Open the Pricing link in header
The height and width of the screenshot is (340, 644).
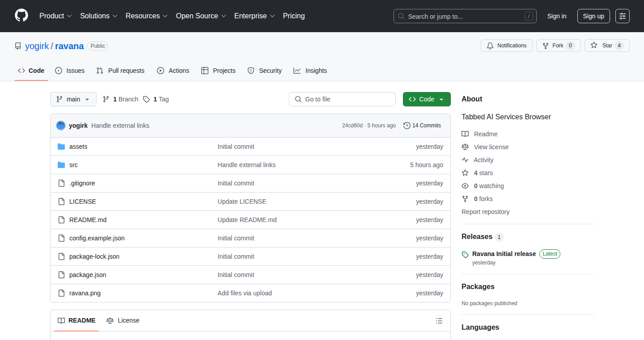click(294, 16)
